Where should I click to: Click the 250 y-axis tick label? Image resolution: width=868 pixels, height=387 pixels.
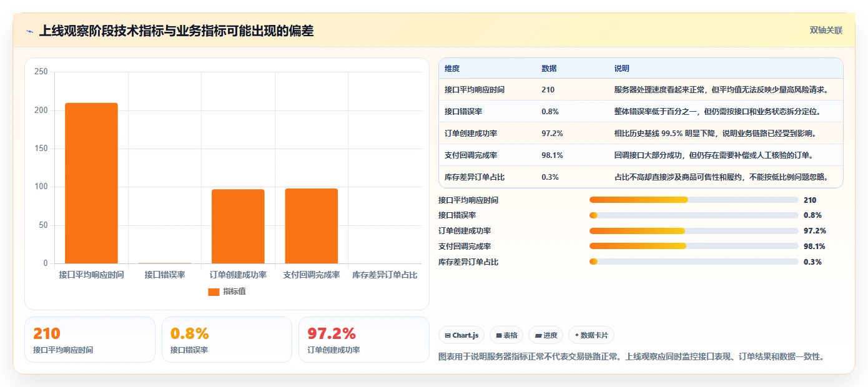pyautogui.click(x=41, y=72)
